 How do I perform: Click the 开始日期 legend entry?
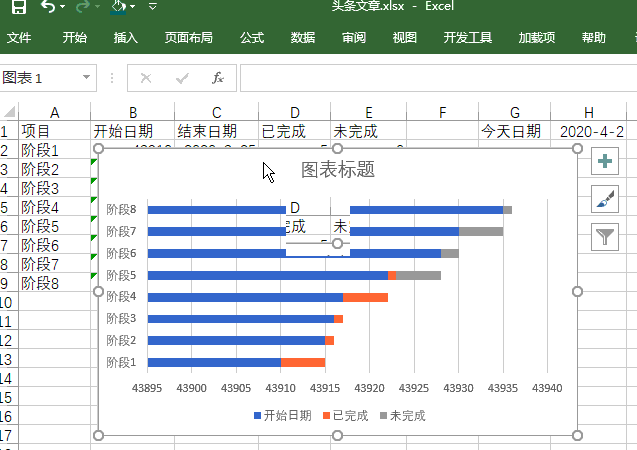283,415
